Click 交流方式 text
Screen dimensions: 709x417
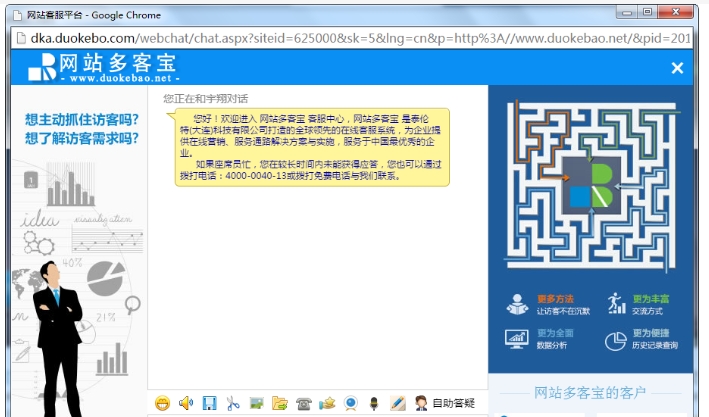(x=647, y=311)
